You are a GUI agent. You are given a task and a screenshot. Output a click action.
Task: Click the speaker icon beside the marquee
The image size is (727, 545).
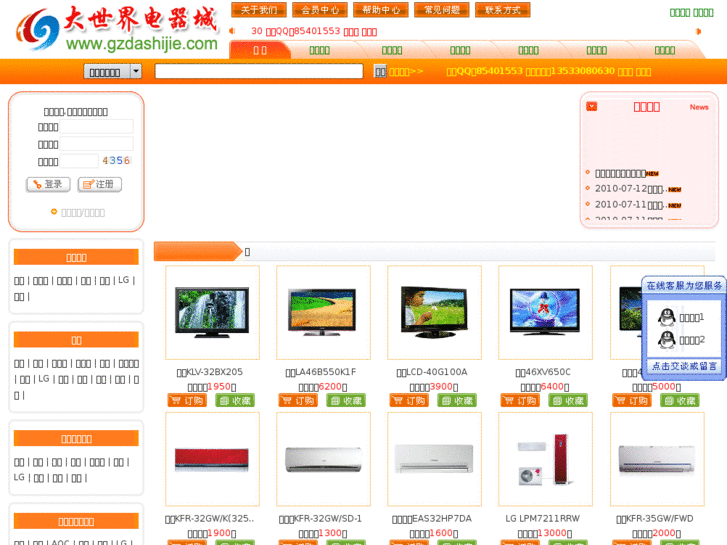(x=232, y=31)
